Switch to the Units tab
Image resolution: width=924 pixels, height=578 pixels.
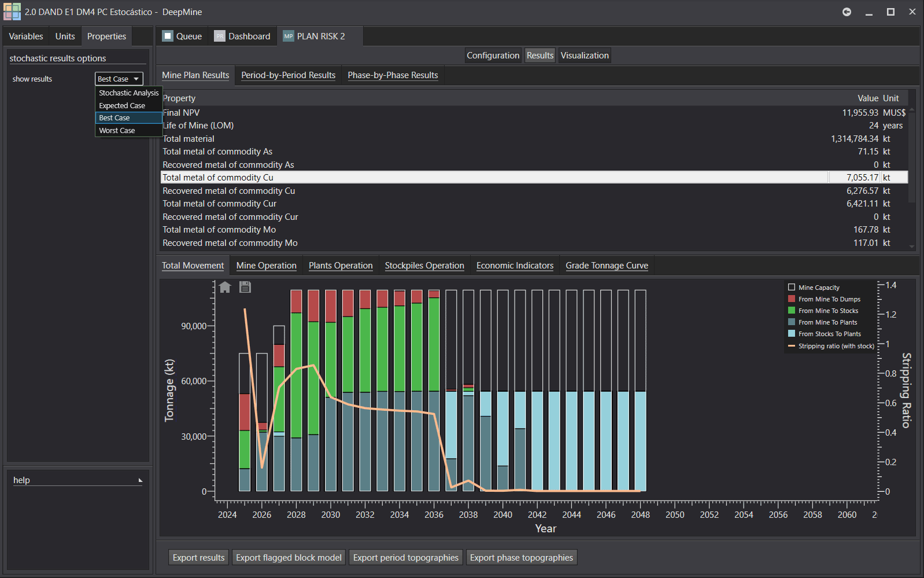coord(65,36)
